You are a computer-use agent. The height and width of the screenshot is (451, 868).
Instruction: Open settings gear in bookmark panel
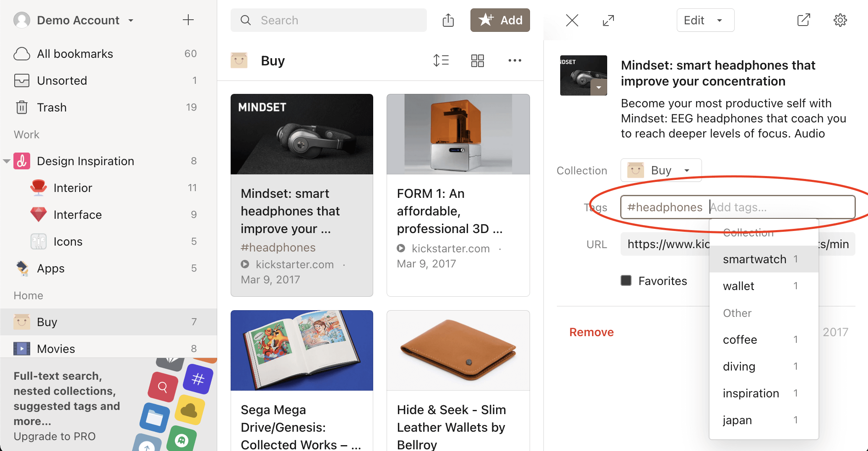[840, 20]
